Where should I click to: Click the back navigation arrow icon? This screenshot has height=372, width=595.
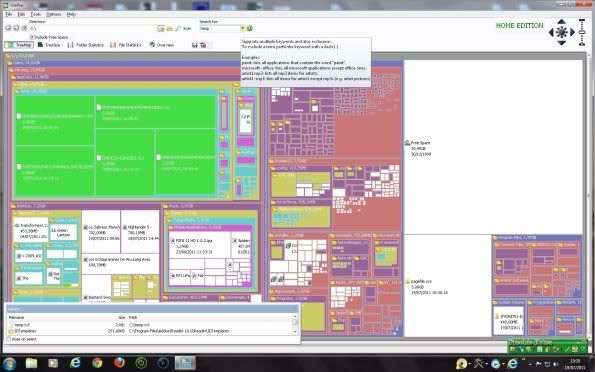coord(8,28)
